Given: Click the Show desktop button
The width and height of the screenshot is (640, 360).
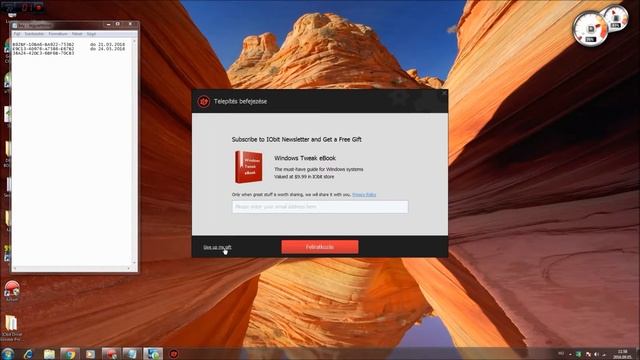Looking at the screenshot, I should (x=637, y=354).
